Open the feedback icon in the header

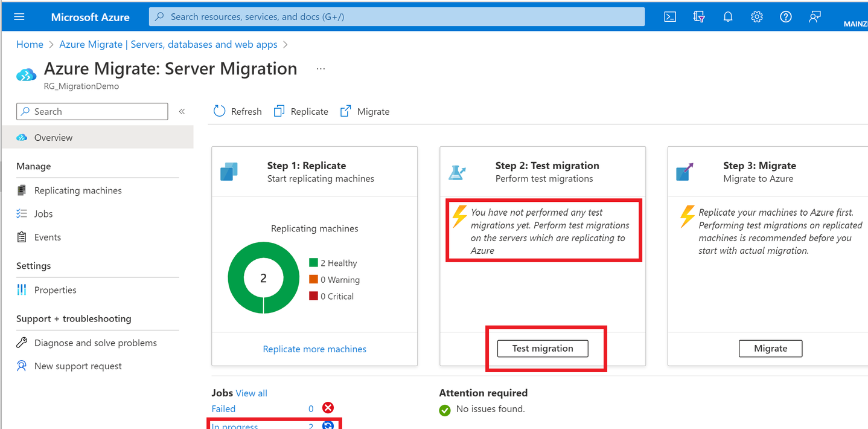[815, 17]
